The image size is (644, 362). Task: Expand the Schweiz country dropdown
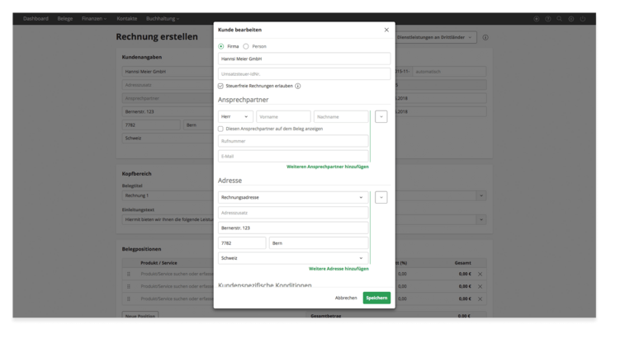coord(293,258)
